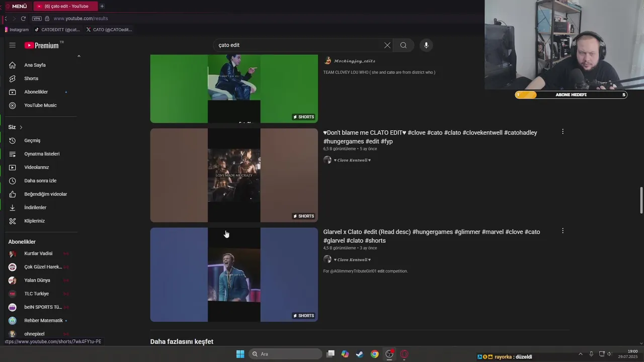Open the Opera GX MENÜ button

16,6
